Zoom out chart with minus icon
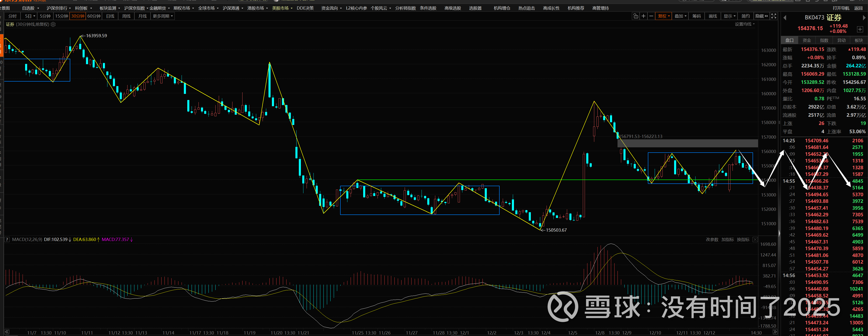 click(x=651, y=16)
